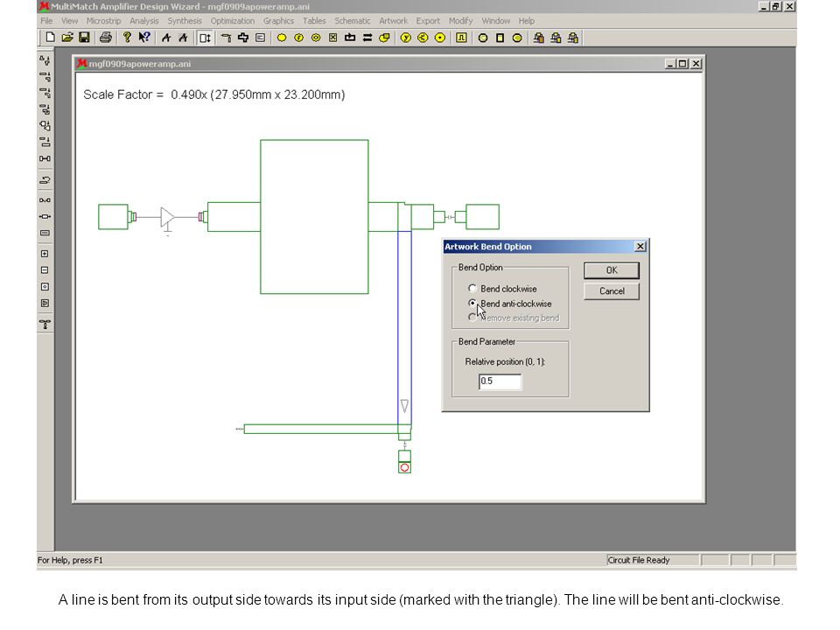The image size is (840, 630).
Task: Open the Modify menu
Action: coord(461,21)
